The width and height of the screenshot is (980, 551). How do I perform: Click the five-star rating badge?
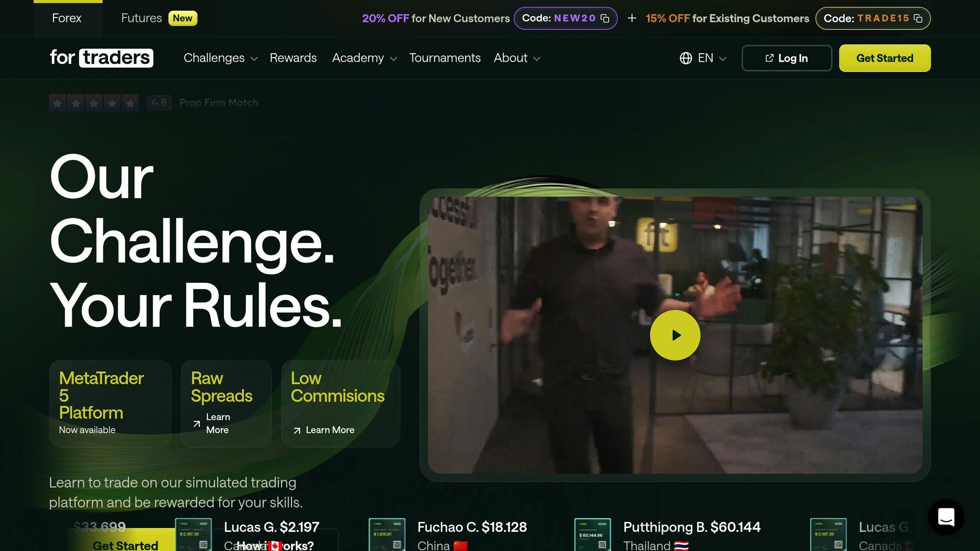(x=94, y=103)
